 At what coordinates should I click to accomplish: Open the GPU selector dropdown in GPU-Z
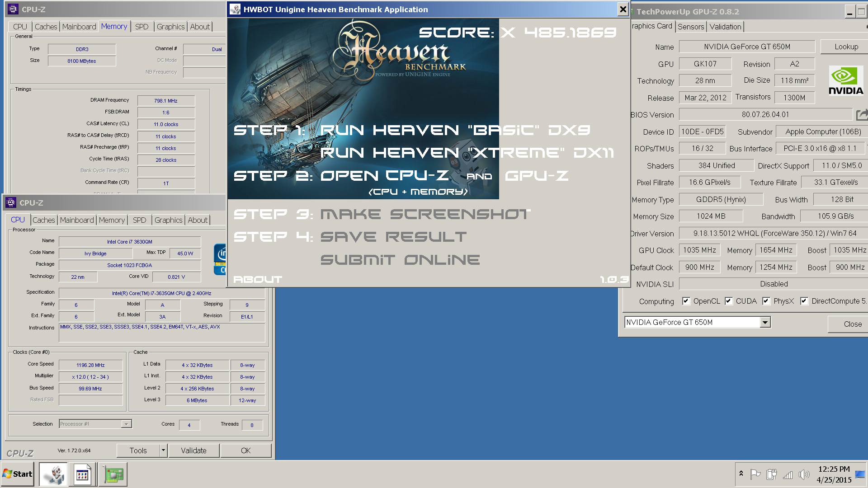(765, 322)
